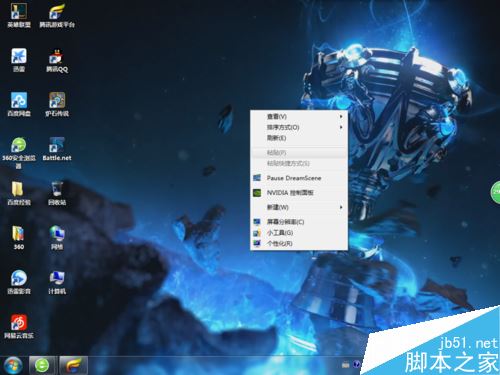Select the 迅雷 desktop icon
Image resolution: width=500 pixels, height=375 pixels.
tap(19, 60)
